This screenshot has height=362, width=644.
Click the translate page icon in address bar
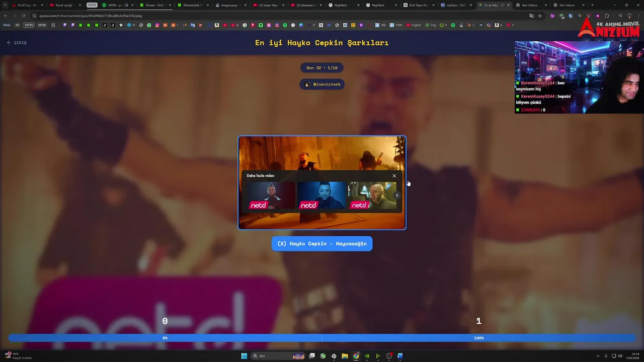531,16
